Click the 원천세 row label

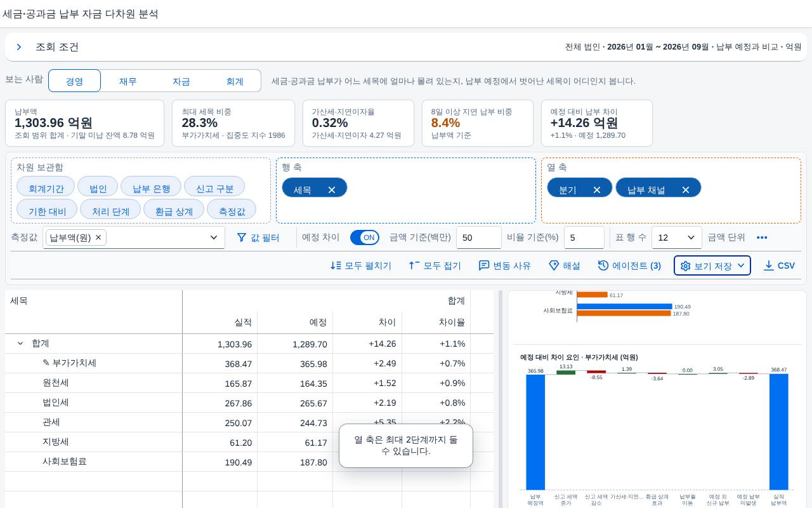[56, 383]
